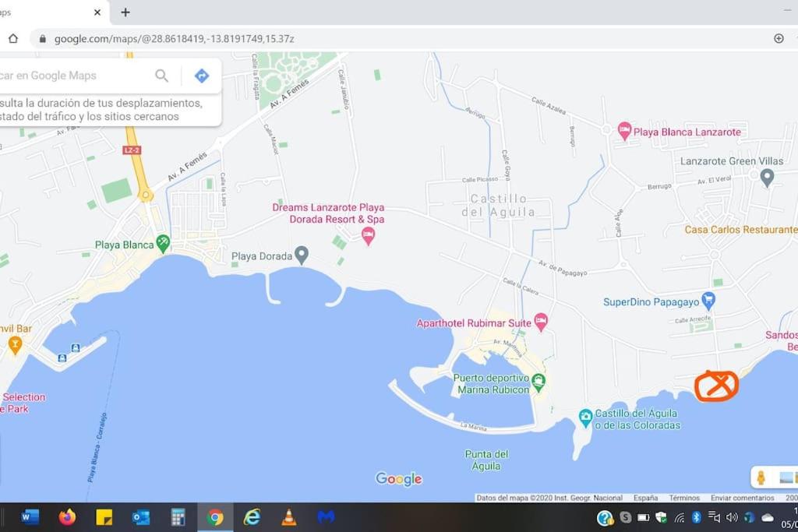Click the Enviar comentarios link

click(x=742, y=498)
